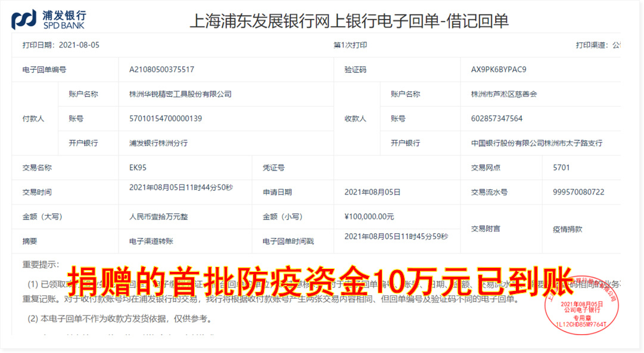Viewport: 644px width, 353px height.
Task: Select amount ¥100,000.00元
Action: [369, 216]
